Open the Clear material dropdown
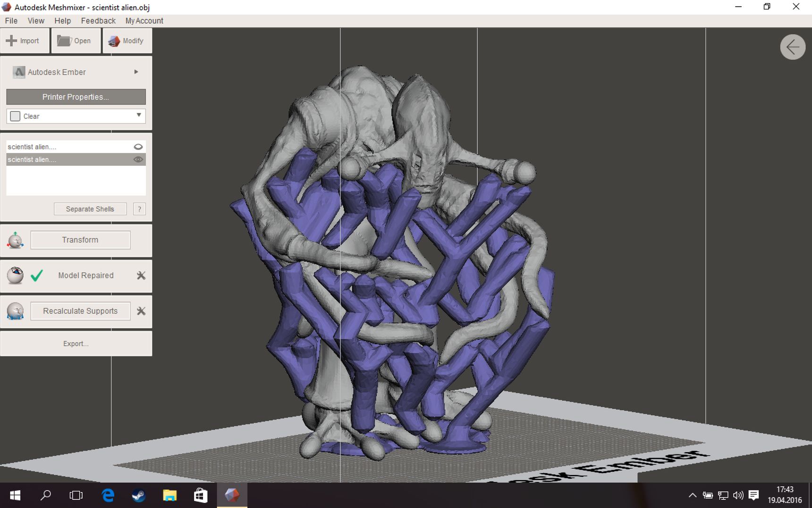The height and width of the screenshot is (508, 812). pos(76,116)
